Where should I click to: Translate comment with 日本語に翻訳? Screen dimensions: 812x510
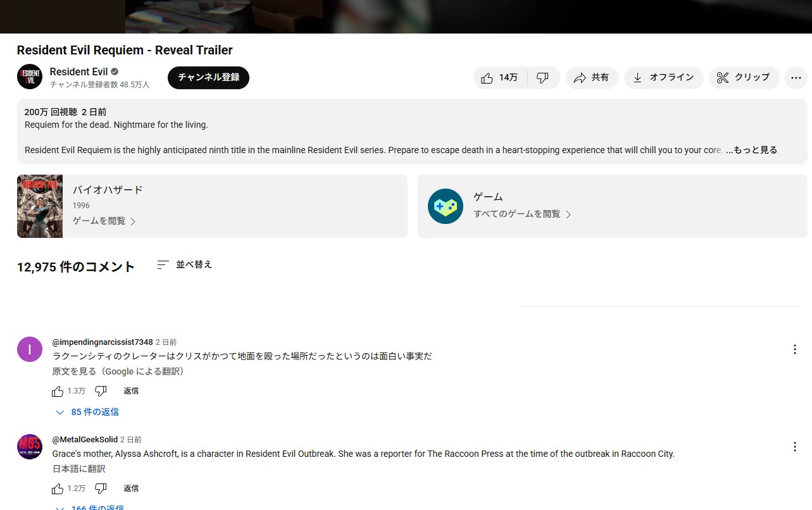coord(79,469)
